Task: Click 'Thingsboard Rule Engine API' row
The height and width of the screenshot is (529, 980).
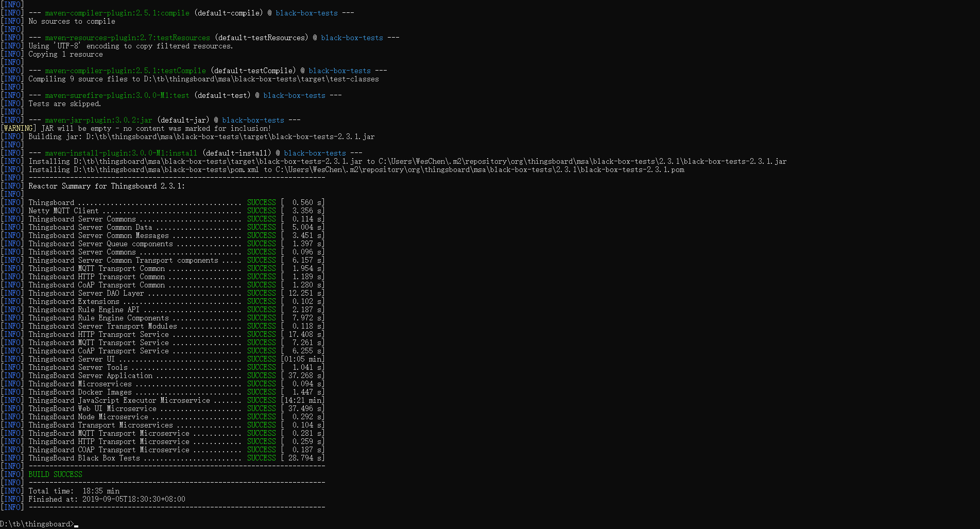Action: [163, 310]
